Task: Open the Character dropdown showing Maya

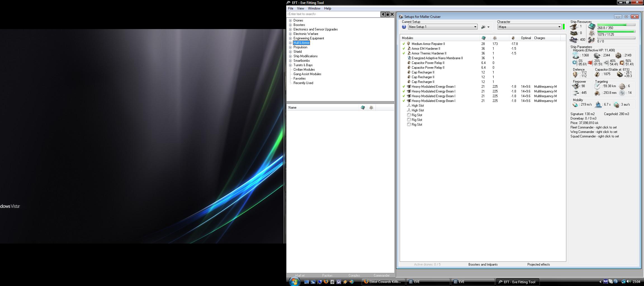Action: pos(529,27)
